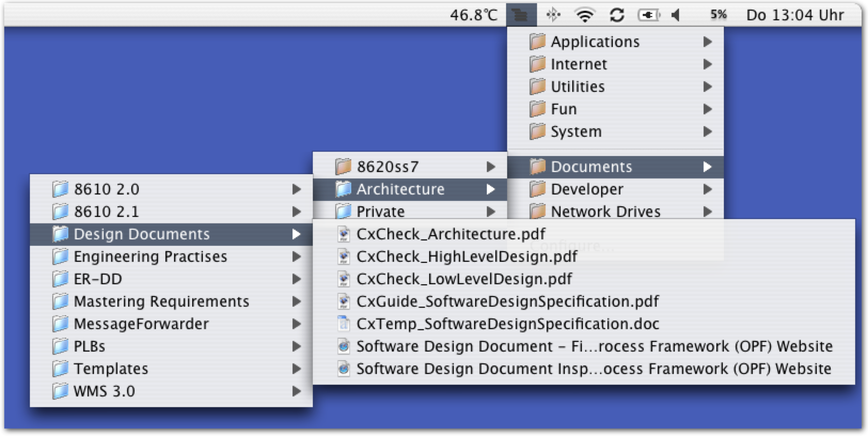The height and width of the screenshot is (436, 868).
Task: Click the battery charging status icon
Action: [649, 15]
